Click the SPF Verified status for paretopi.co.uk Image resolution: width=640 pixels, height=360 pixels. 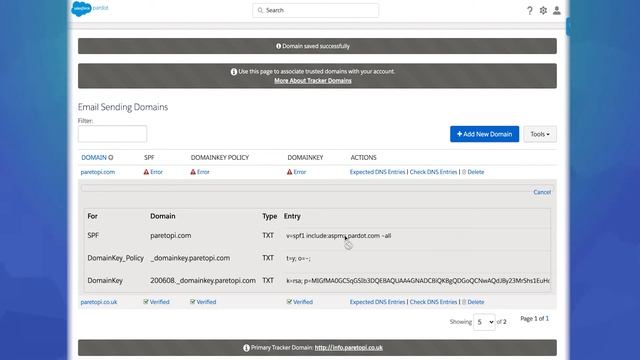156,302
